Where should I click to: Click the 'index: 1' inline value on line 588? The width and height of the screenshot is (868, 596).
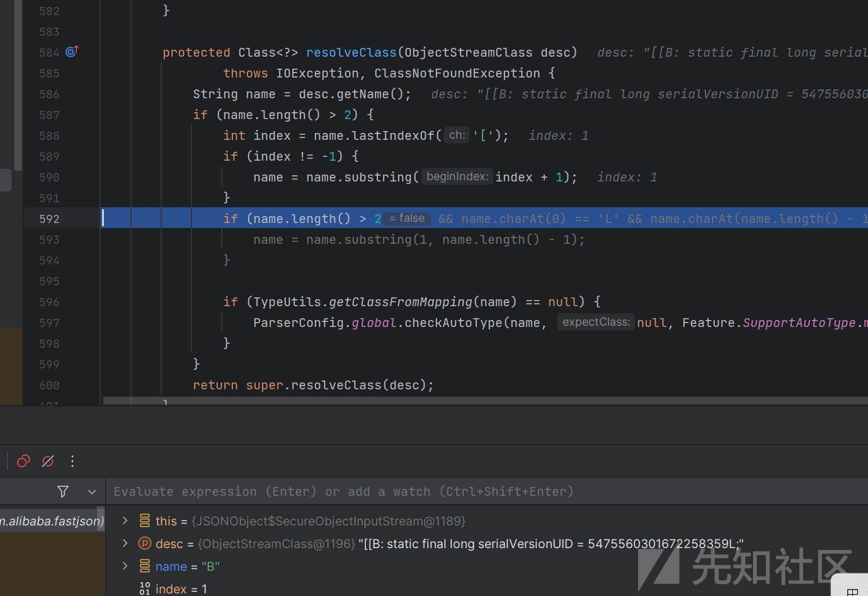(x=558, y=135)
